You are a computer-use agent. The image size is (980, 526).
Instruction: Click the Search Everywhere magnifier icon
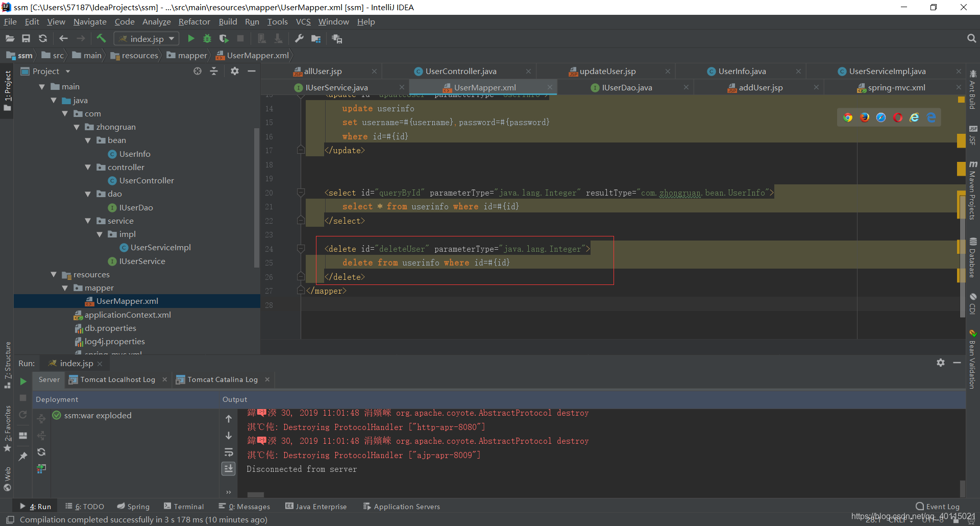[x=971, y=39]
